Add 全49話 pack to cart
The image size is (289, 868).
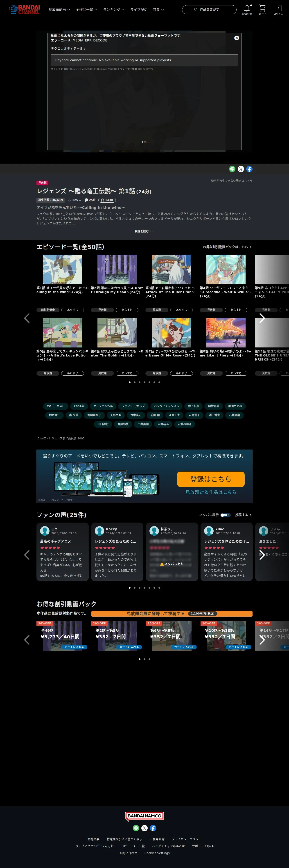coord(74,647)
